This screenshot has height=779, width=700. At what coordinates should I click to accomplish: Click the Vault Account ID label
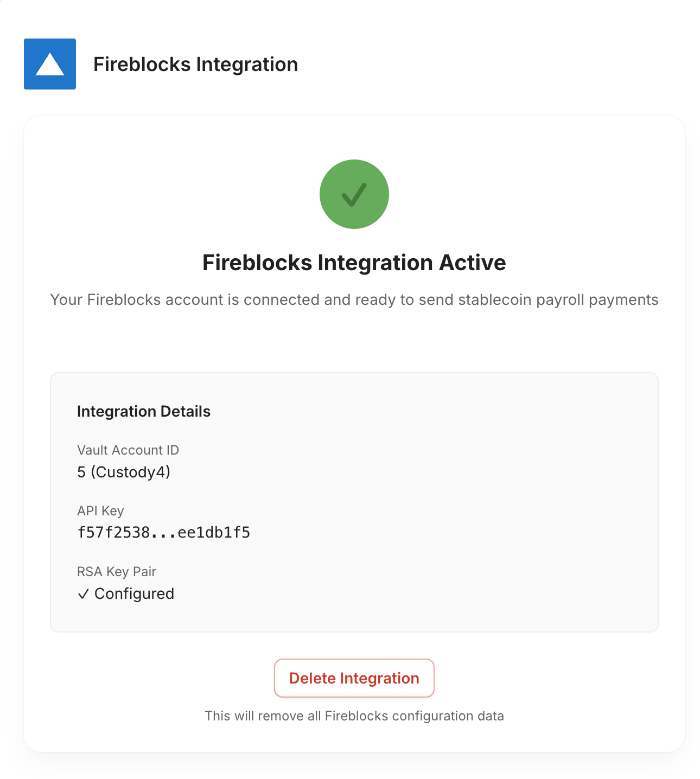(128, 450)
